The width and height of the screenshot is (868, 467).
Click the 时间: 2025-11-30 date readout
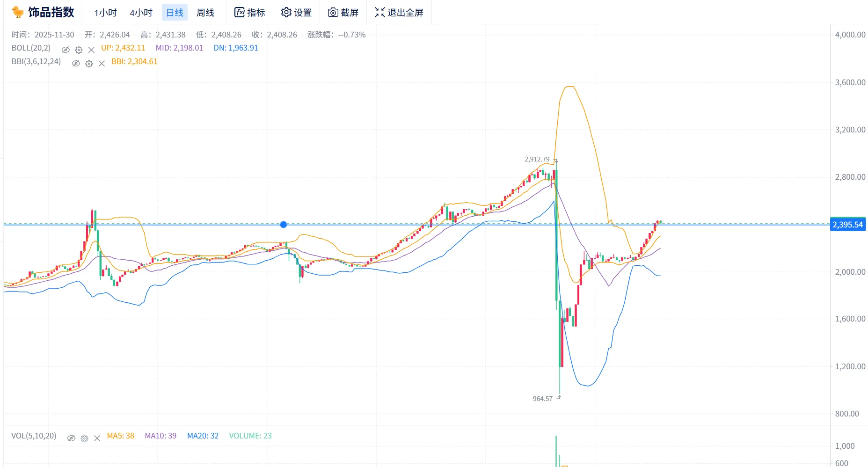43,35
